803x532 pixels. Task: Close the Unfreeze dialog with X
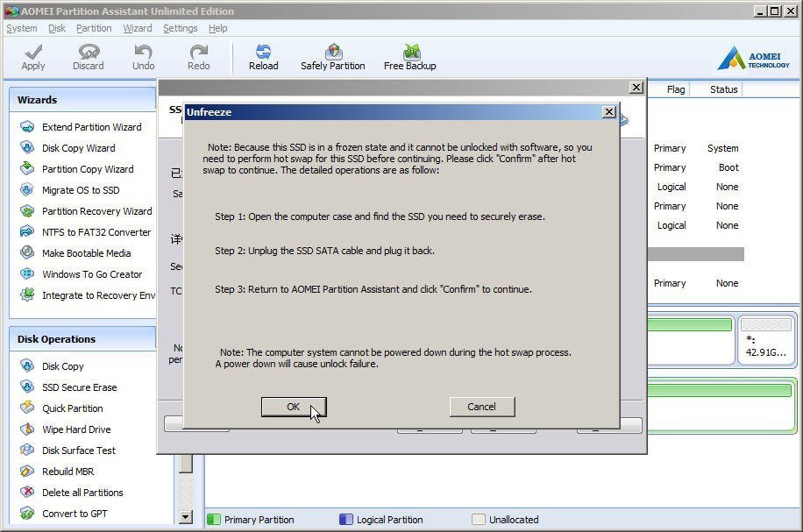click(x=608, y=111)
